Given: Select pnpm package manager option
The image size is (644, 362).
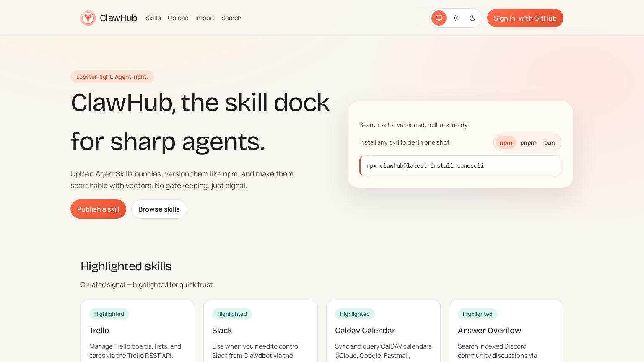Looking at the screenshot, I should pos(528,142).
